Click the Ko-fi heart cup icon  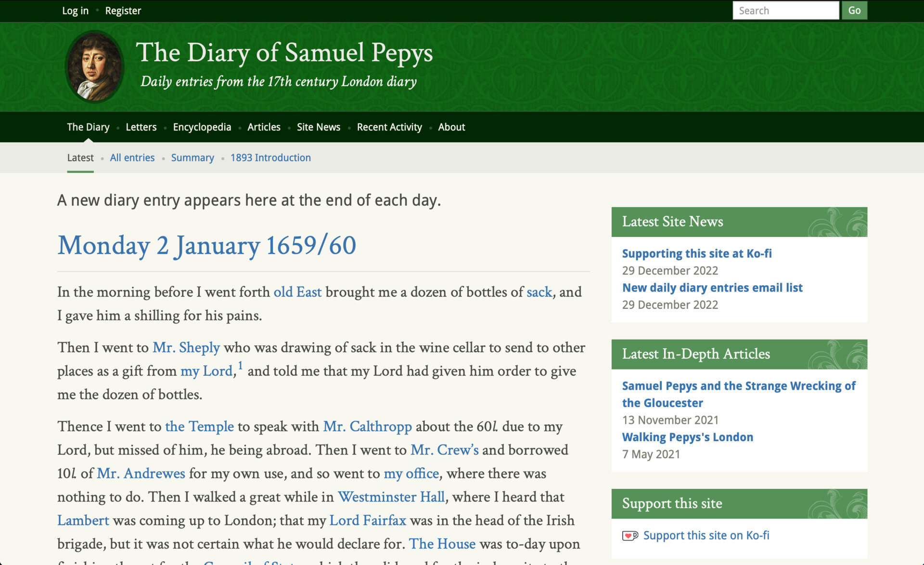[630, 536]
